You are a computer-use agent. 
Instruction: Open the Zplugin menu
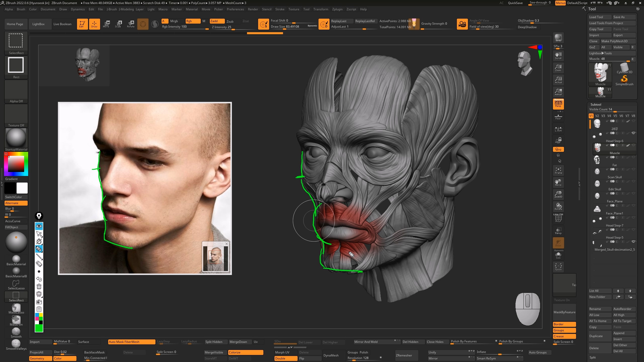point(337,9)
